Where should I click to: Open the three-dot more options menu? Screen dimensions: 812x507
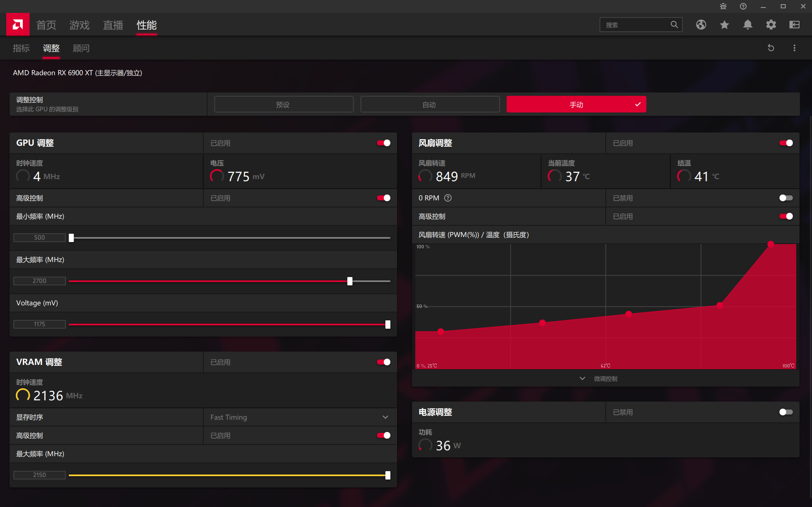tap(794, 48)
